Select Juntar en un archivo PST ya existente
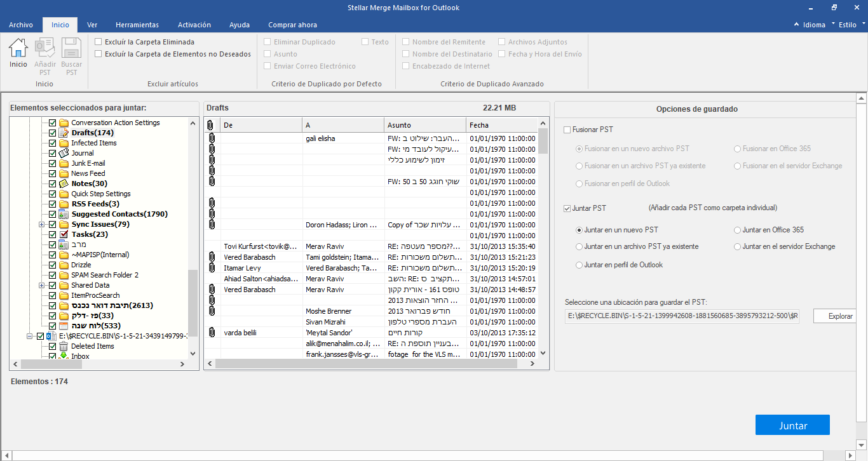 (579, 246)
